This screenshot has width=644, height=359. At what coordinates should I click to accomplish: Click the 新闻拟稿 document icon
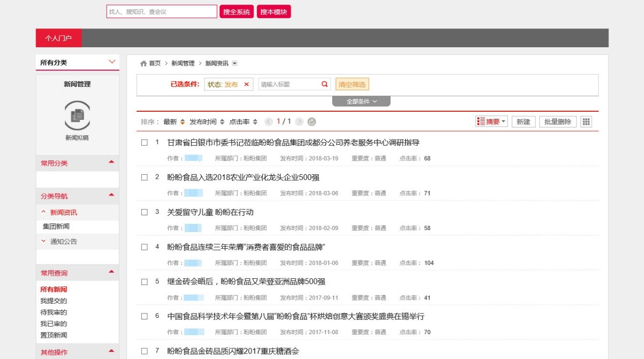(77, 115)
